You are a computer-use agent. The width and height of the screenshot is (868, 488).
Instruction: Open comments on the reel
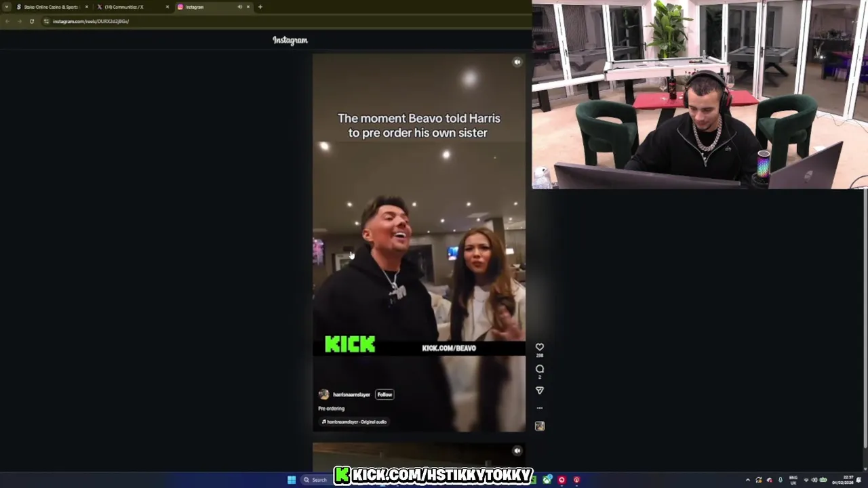pyautogui.click(x=540, y=369)
